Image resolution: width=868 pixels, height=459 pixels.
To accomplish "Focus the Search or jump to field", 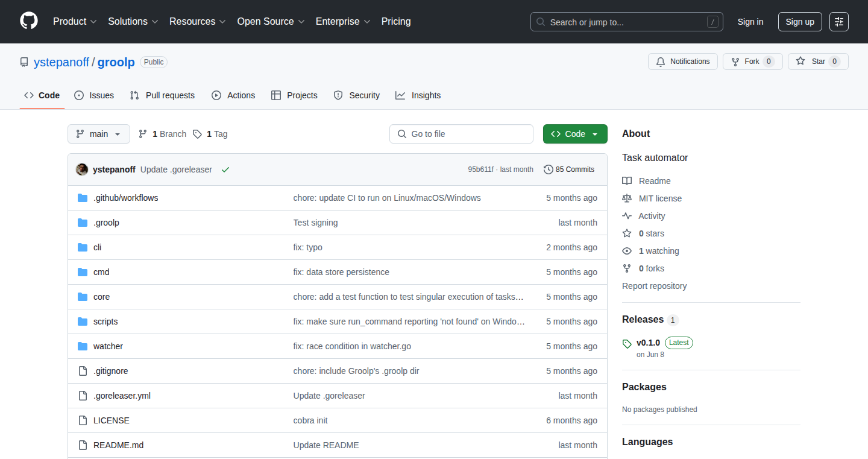I will click(627, 22).
